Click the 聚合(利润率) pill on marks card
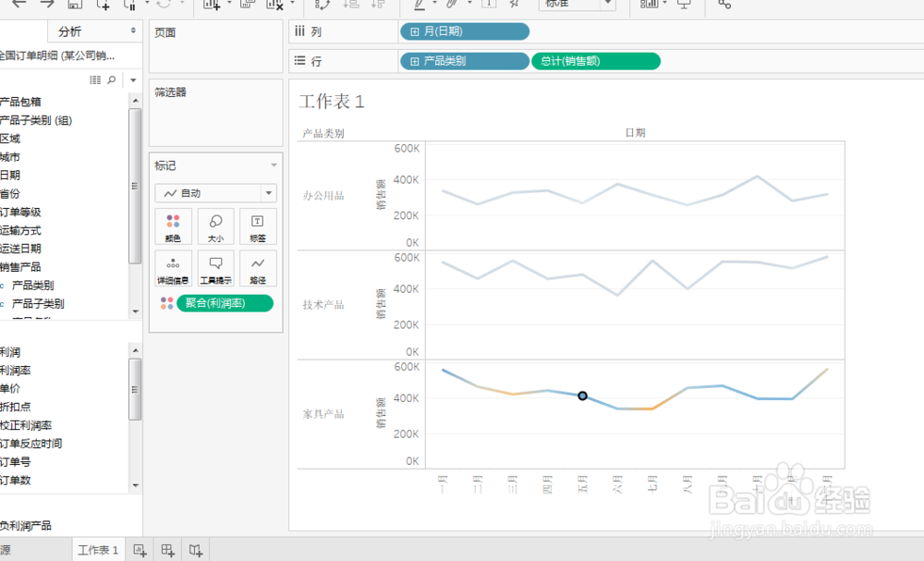 pyautogui.click(x=225, y=303)
